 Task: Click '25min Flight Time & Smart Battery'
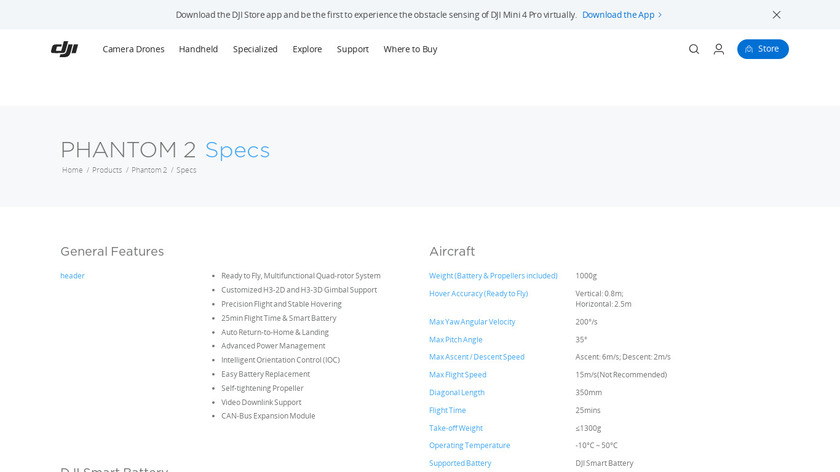click(279, 318)
